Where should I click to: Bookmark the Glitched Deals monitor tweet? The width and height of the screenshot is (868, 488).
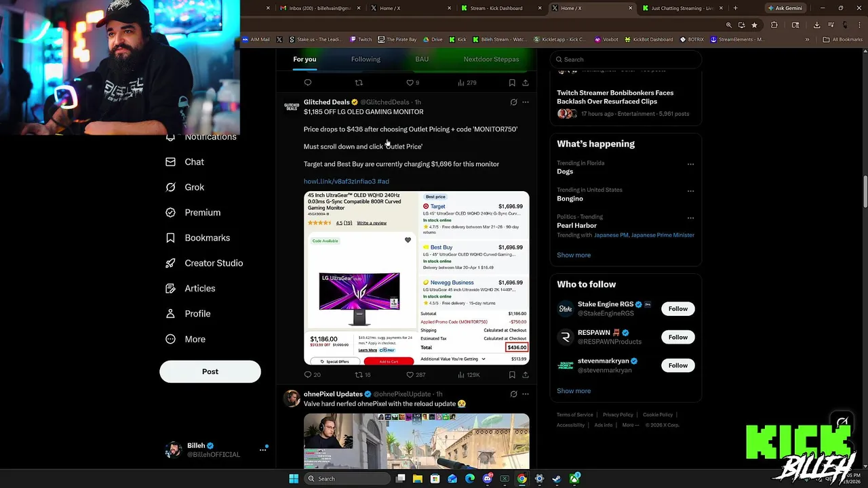pos(512,375)
